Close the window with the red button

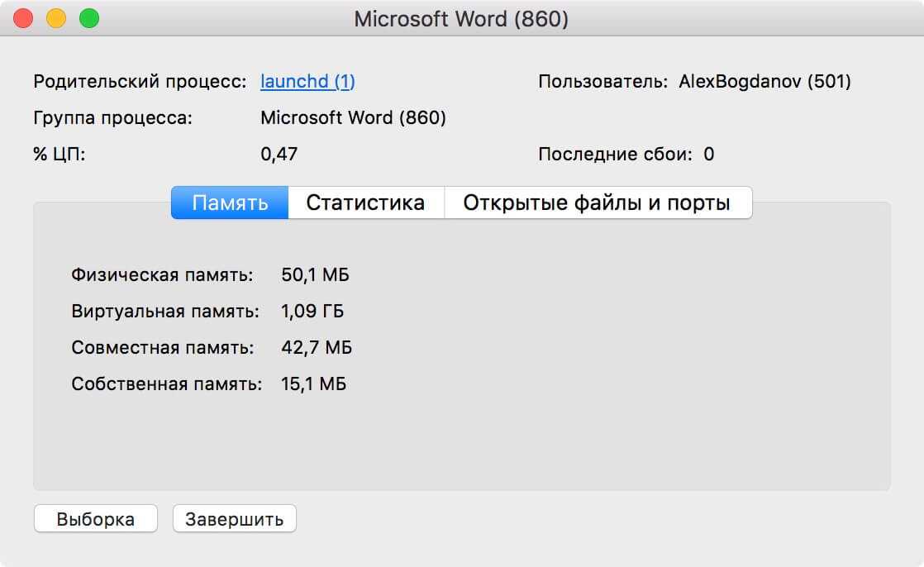point(24,18)
